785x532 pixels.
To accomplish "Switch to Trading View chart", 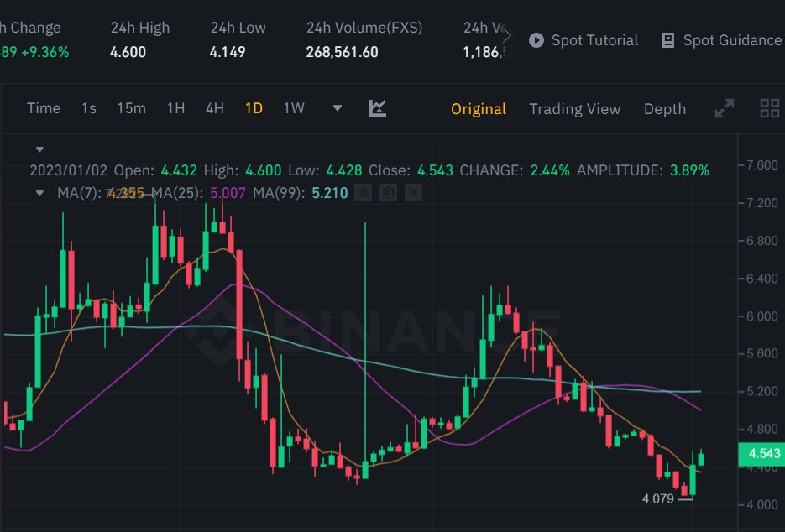I will coord(575,108).
